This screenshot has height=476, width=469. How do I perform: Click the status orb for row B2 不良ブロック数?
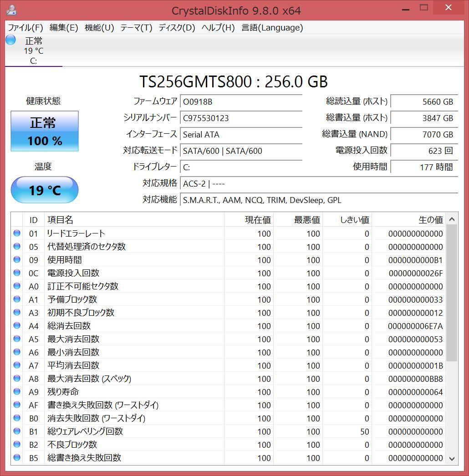click(17, 445)
